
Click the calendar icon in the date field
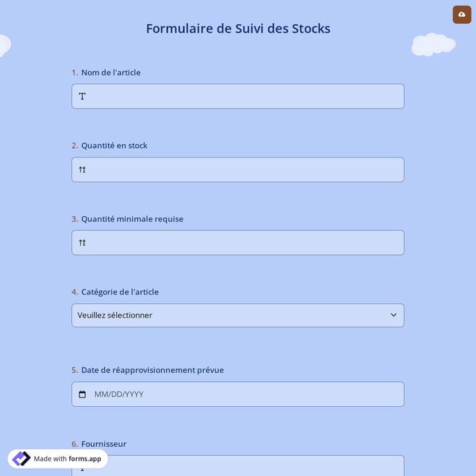click(x=83, y=394)
